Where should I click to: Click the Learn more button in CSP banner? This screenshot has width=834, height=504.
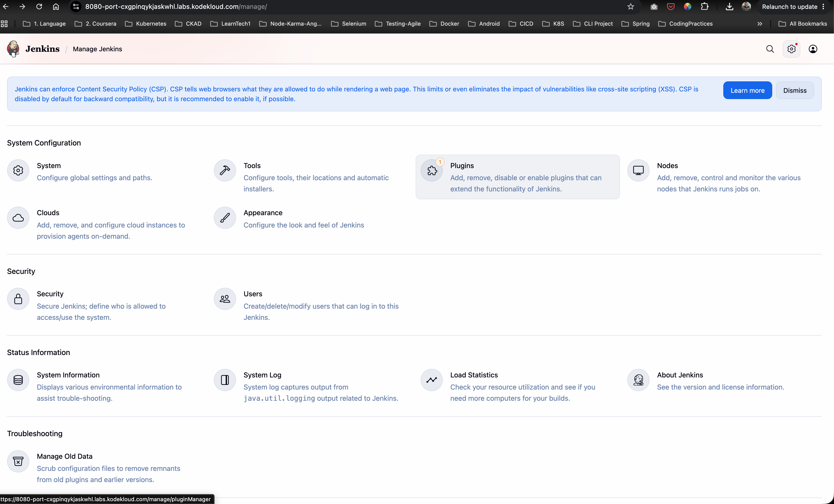[747, 90]
